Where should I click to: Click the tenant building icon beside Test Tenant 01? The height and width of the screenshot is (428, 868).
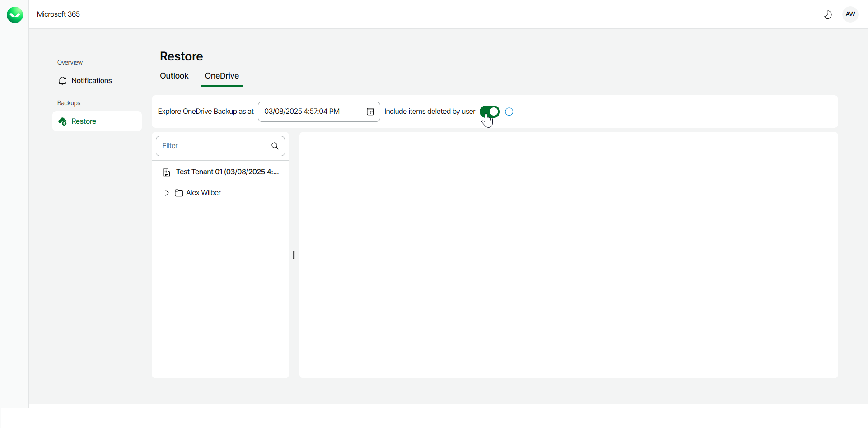tap(167, 172)
